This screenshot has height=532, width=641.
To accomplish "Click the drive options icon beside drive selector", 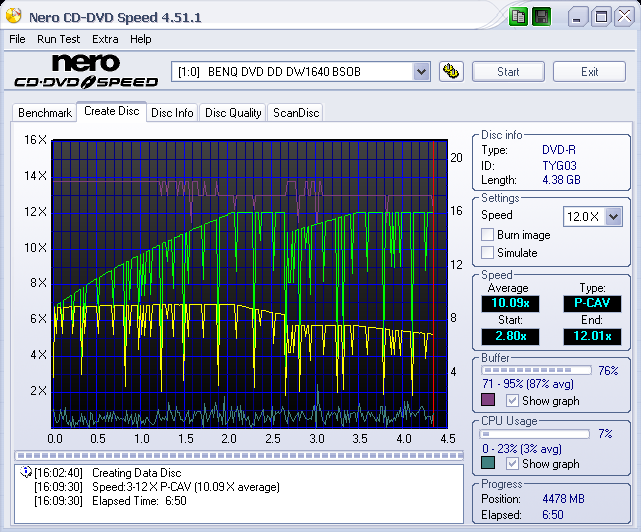I will 451,71.
